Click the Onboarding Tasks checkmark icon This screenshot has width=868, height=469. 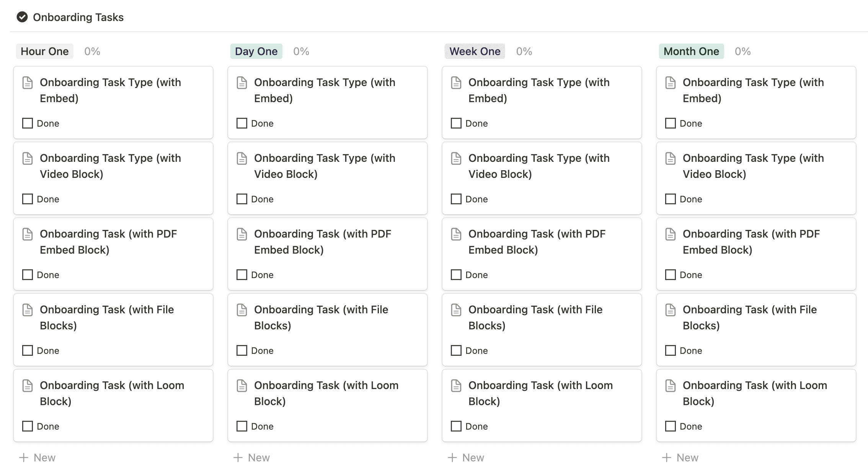click(x=22, y=17)
